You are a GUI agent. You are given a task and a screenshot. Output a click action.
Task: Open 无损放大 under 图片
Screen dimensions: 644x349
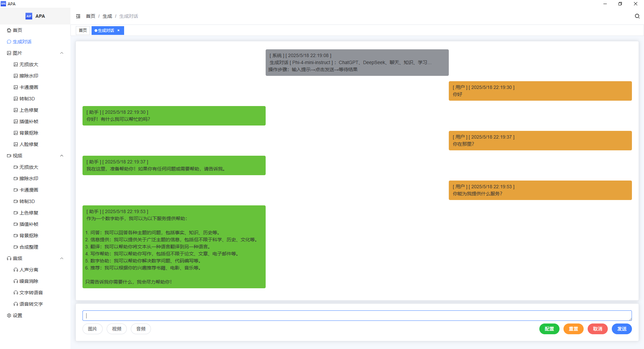point(35,64)
